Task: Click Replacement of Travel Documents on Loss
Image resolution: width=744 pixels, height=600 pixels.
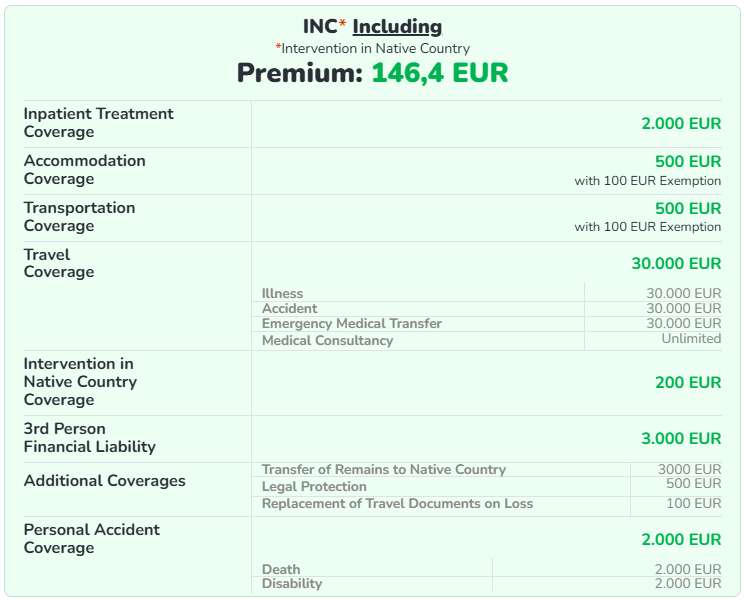Action: coord(397,504)
